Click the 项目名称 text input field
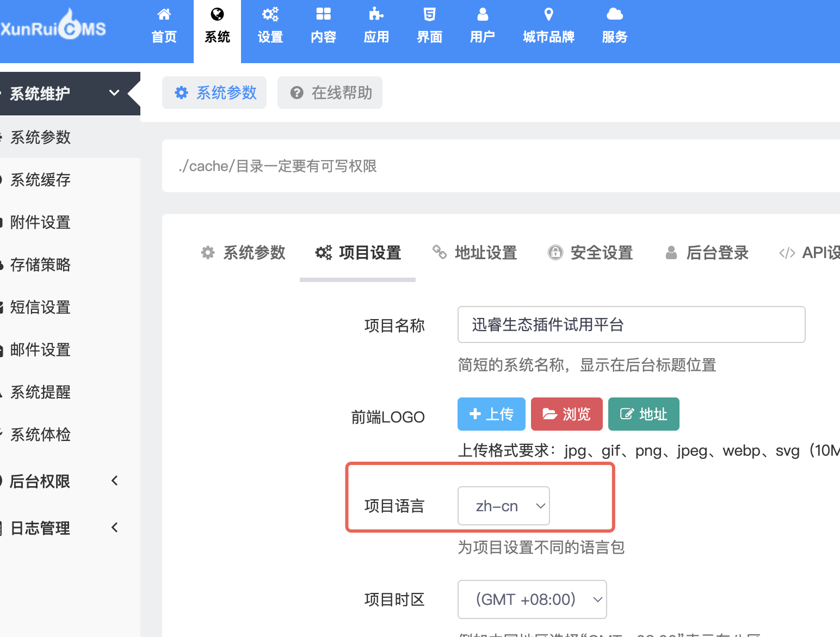This screenshot has height=637, width=840. (632, 324)
